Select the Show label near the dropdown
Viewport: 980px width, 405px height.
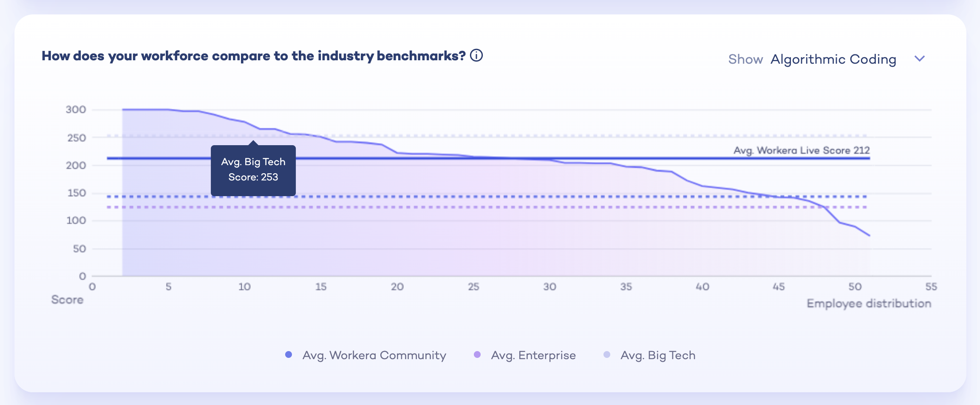point(745,59)
